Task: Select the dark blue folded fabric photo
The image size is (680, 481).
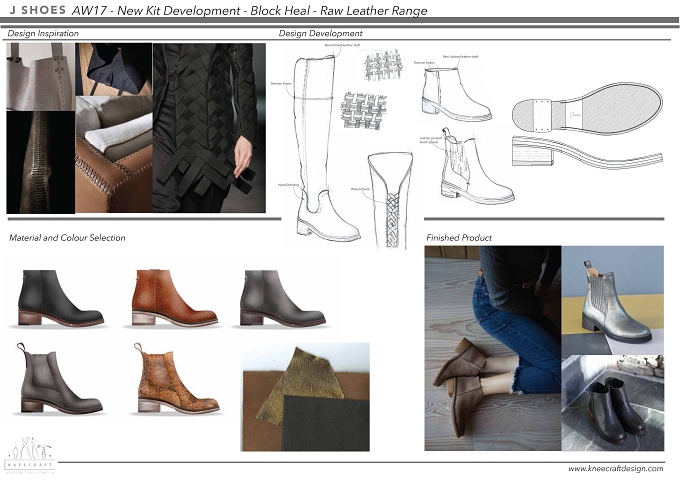Action: pyautogui.click(x=114, y=69)
